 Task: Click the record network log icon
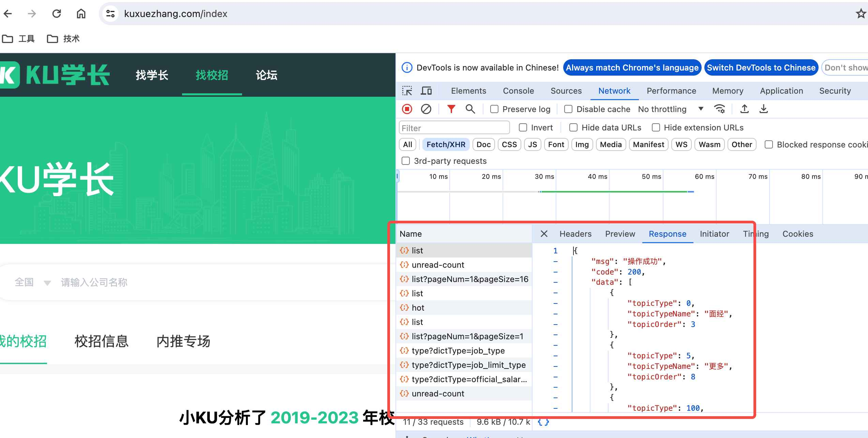(x=407, y=109)
